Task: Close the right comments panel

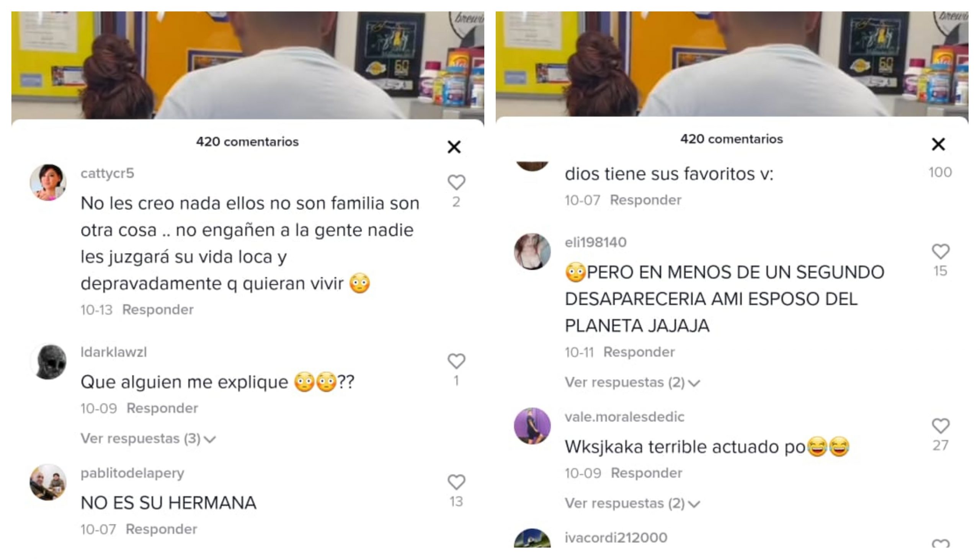Action: [x=939, y=144]
